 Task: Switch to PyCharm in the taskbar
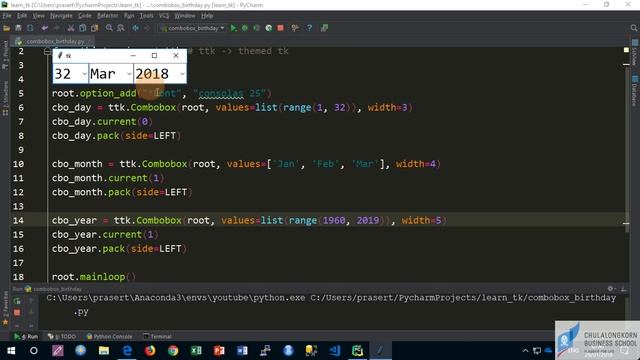tap(358, 350)
